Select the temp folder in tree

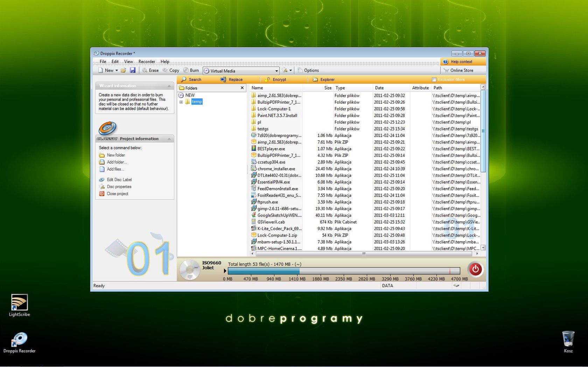(x=197, y=102)
